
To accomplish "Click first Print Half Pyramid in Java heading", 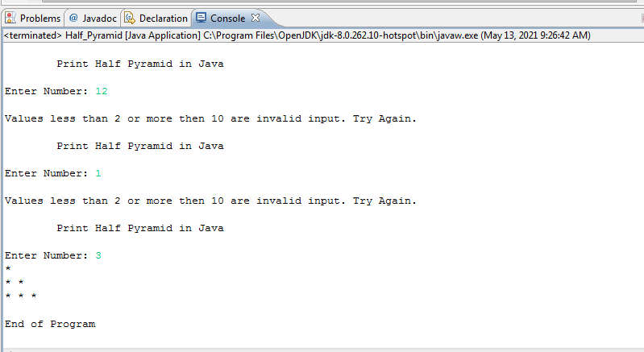I will [x=140, y=64].
